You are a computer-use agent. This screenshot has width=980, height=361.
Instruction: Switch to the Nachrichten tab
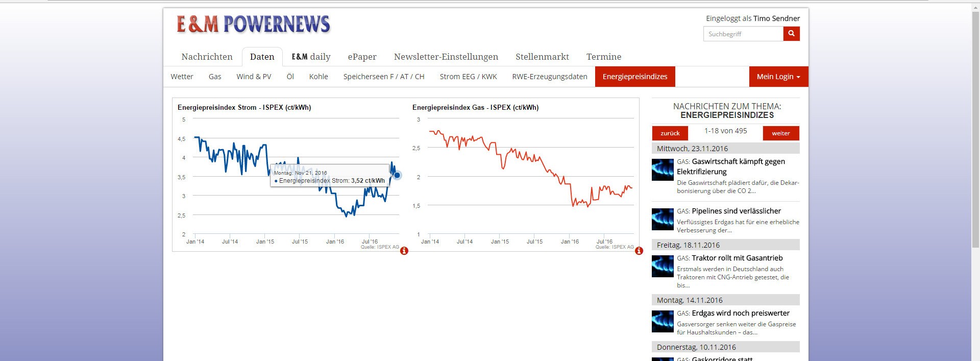[207, 57]
